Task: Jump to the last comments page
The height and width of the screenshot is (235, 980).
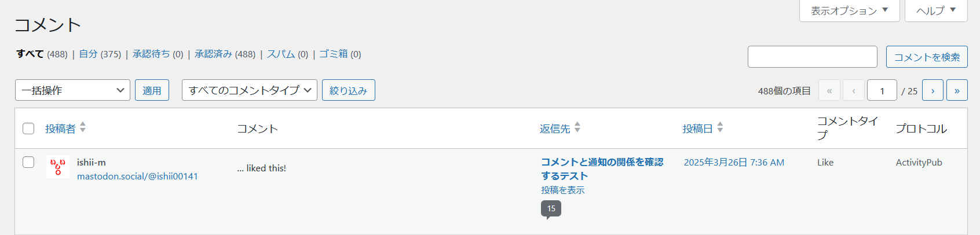Action: pyautogui.click(x=957, y=91)
